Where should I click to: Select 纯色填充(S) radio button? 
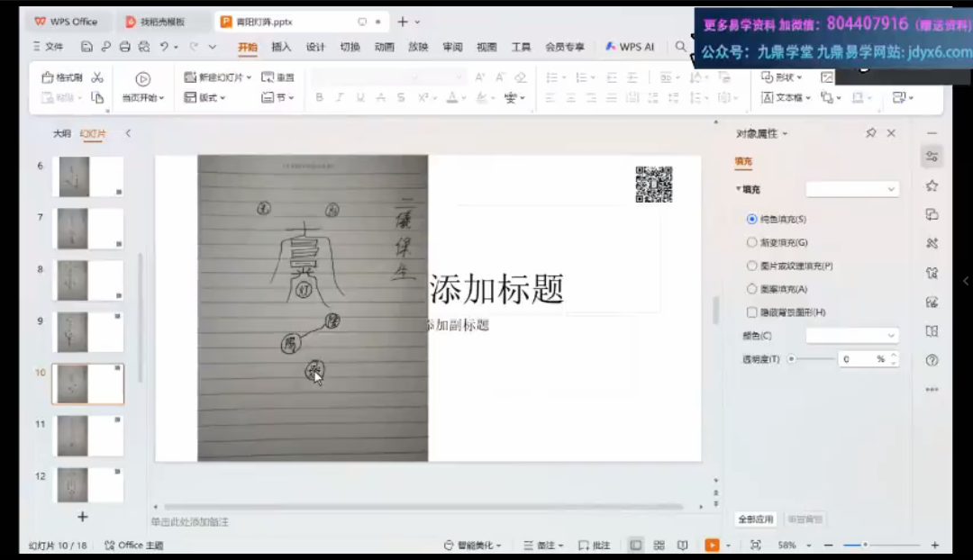pos(752,219)
